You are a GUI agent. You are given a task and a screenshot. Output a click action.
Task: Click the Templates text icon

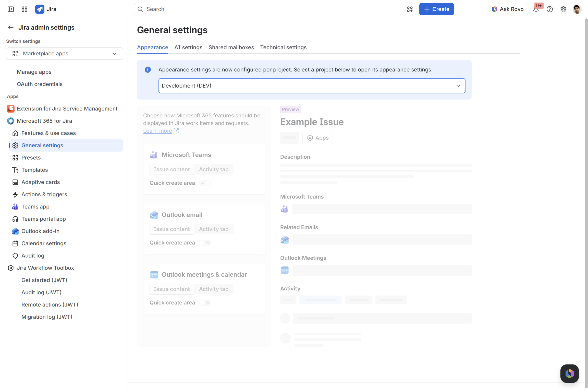click(15, 170)
